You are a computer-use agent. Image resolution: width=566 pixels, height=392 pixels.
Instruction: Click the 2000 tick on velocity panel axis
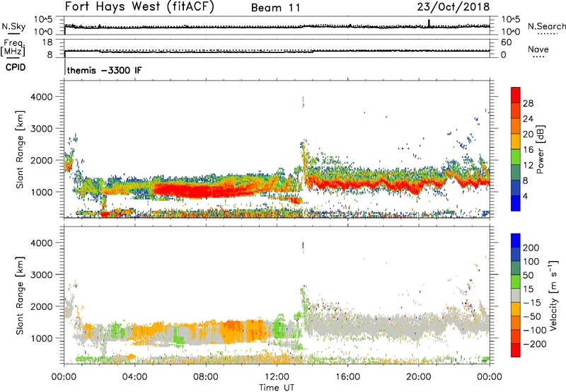tap(41, 306)
